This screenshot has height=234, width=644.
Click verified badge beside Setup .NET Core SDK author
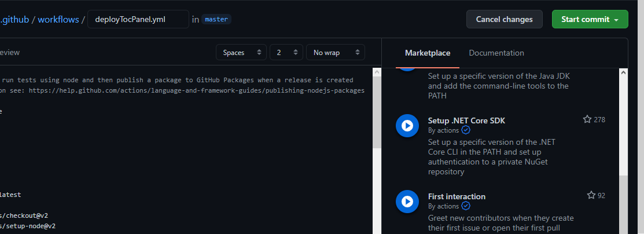point(466,130)
